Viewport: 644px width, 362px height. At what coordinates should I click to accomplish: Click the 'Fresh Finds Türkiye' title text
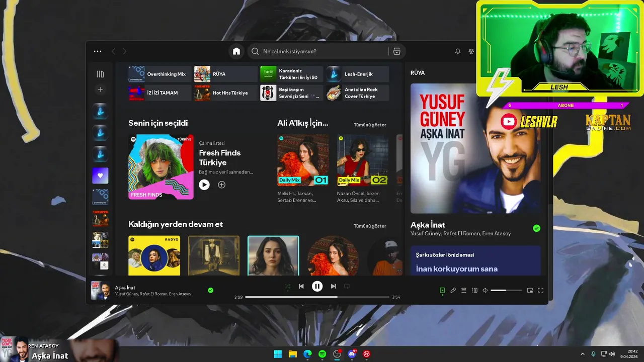click(x=220, y=157)
